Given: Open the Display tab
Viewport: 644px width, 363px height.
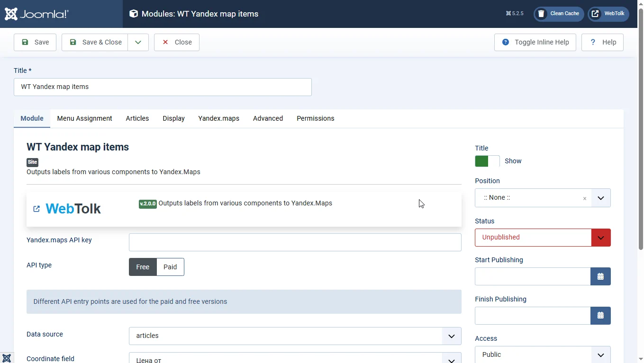Looking at the screenshot, I should [173, 118].
